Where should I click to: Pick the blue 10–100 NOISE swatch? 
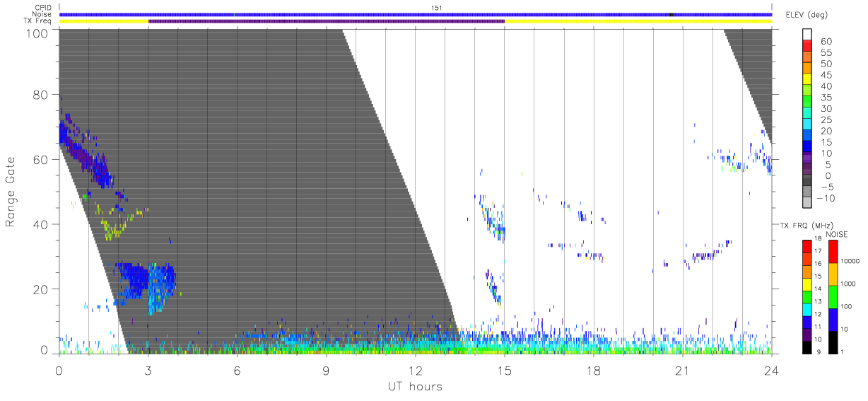coord(833,319)
